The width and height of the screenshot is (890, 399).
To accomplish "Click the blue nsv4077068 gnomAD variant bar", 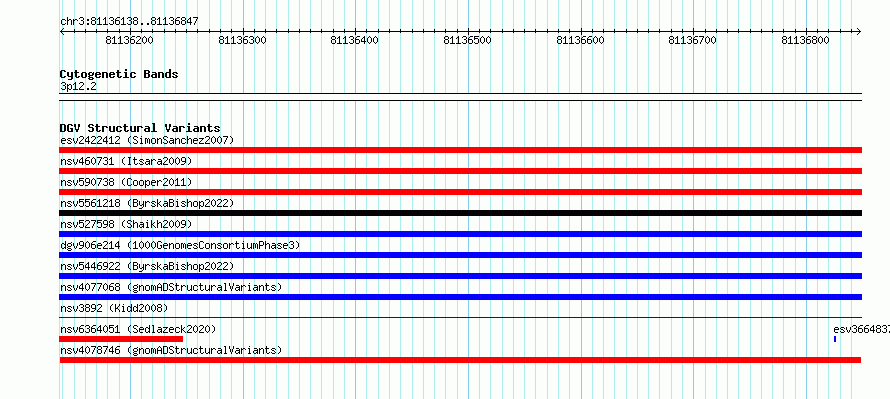I will pos(460,297).
